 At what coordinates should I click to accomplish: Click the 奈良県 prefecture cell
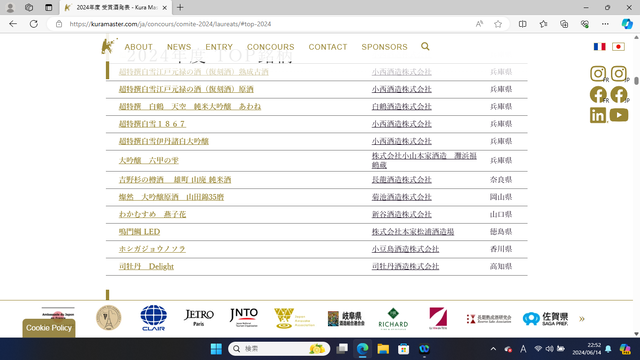click(501, 180)
